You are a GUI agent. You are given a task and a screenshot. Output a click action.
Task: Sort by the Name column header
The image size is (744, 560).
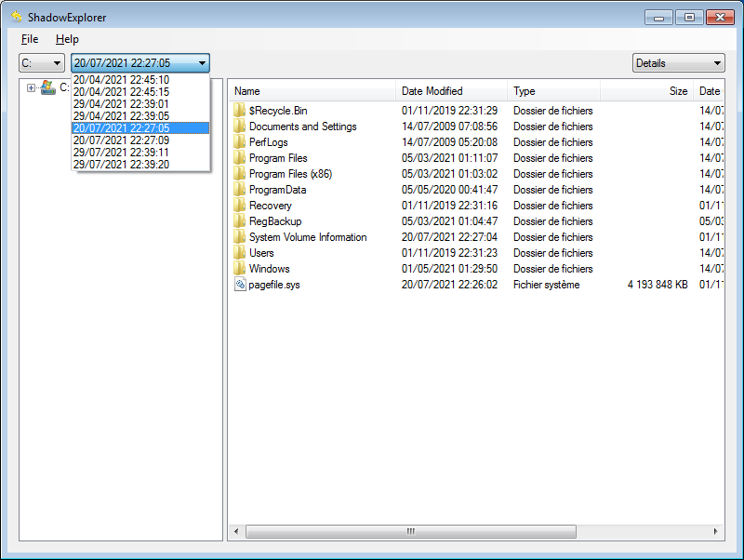pos(312,90)
